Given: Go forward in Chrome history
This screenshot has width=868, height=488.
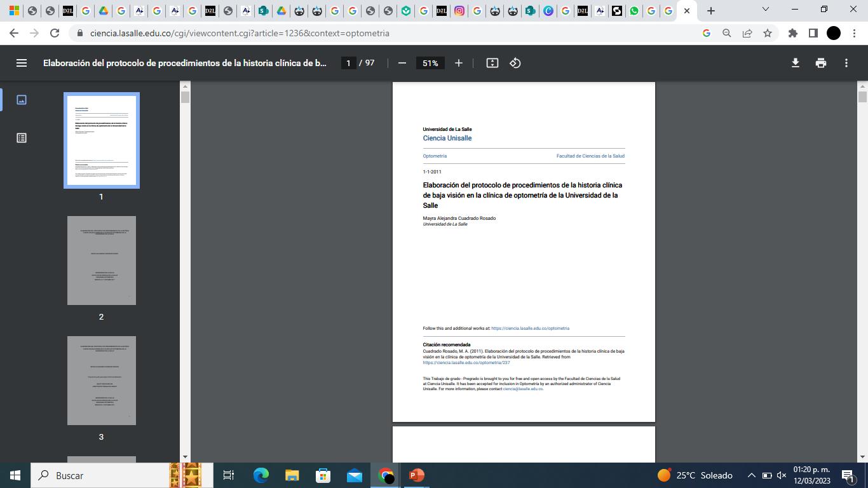Looking at the screenshot, I should pos(34,33).
